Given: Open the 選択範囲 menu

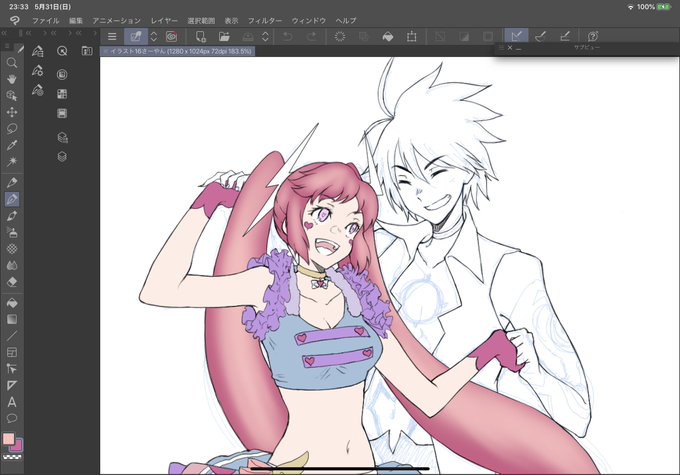Looking at the screenshot, I should coord(201,20).
